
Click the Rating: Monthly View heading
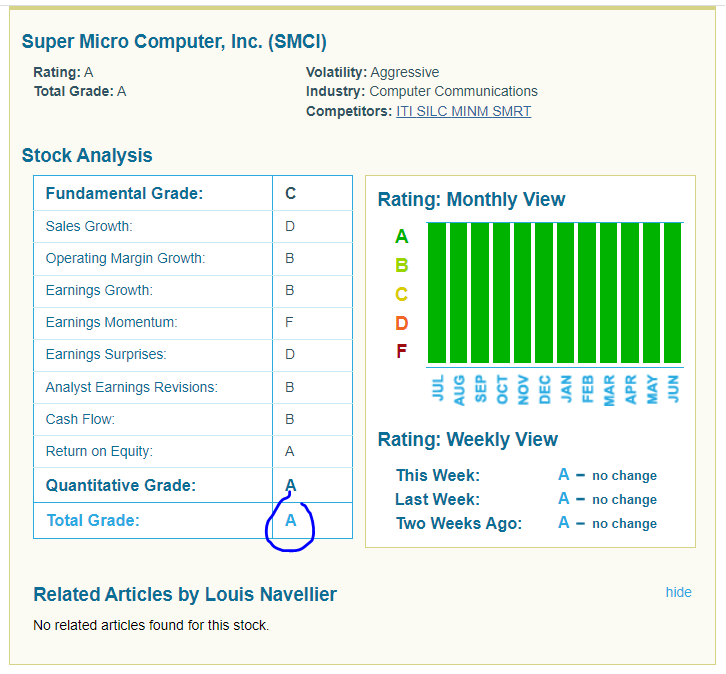click(471, 200)
